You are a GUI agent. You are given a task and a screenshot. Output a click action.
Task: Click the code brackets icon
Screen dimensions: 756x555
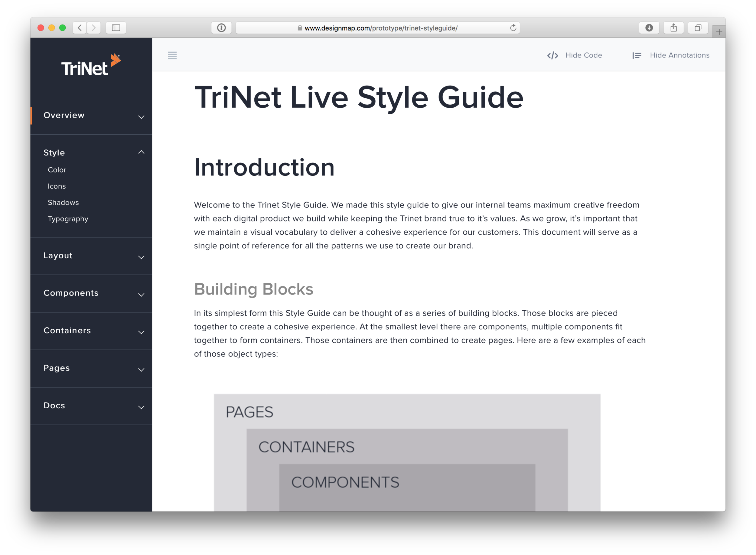552,55
